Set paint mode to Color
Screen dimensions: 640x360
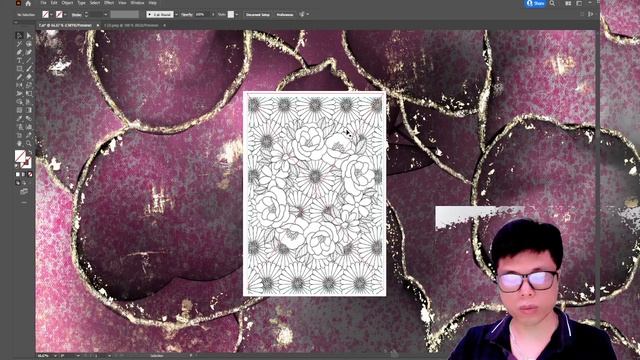[x=18, y=174]
